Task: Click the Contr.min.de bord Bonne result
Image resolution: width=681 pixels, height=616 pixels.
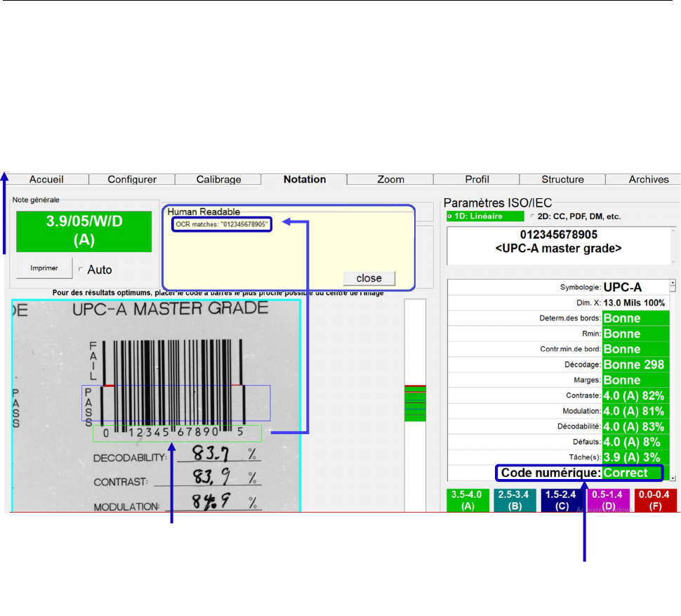Action: (636, 349)
